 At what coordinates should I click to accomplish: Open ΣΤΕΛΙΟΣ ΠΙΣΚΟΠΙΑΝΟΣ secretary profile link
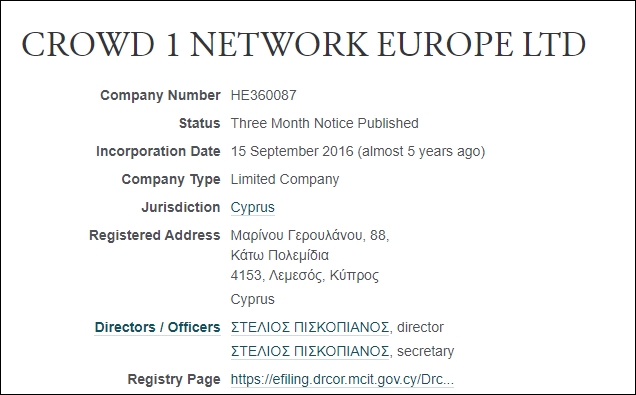pyautogui.click(x=309, y=351)
